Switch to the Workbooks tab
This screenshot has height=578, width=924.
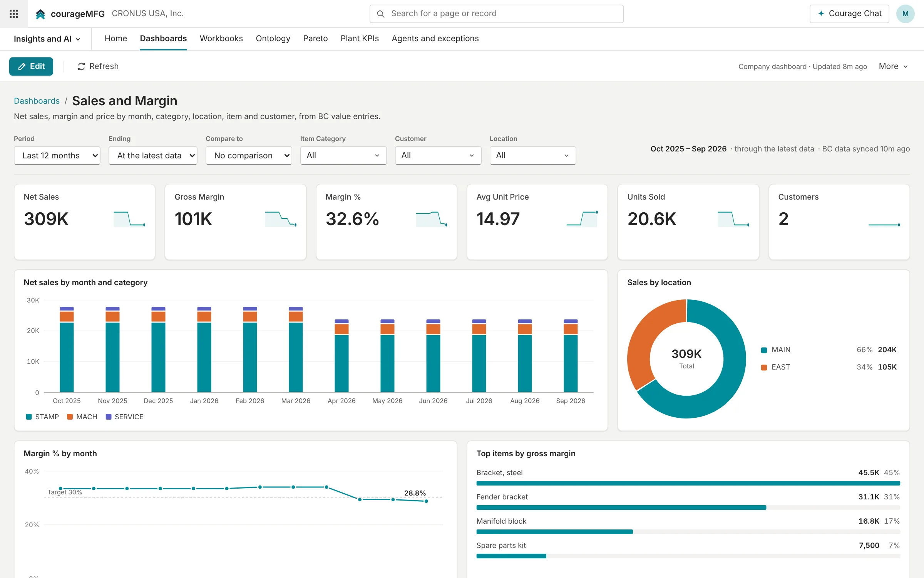coord(221,39)
